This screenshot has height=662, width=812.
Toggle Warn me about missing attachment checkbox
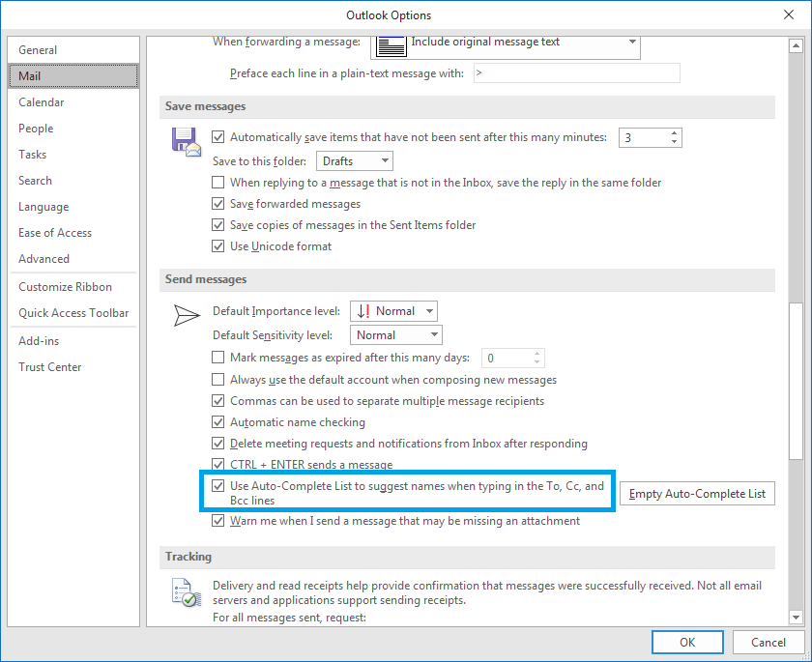pyautogui.click(x=218, y=520)
